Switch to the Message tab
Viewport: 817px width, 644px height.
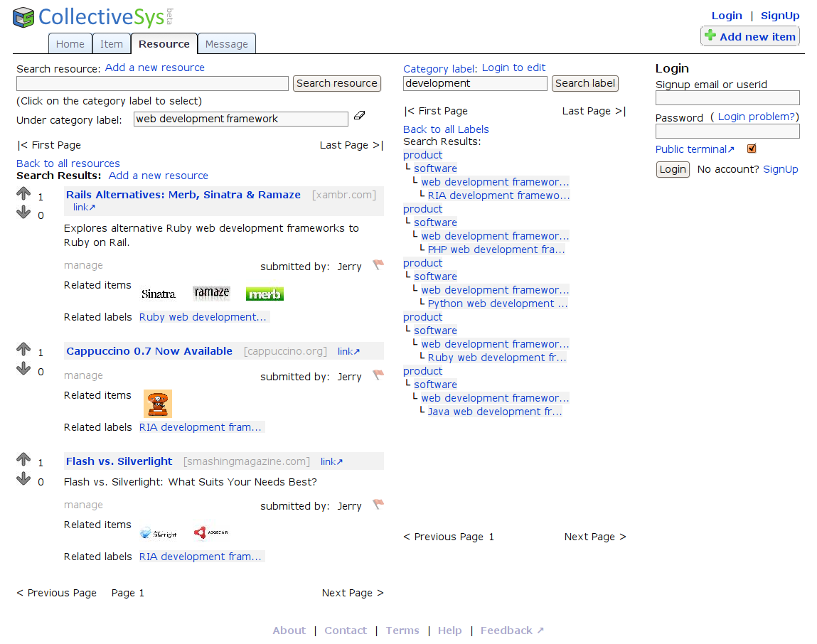pyautogui.click(x=226, y=44)
